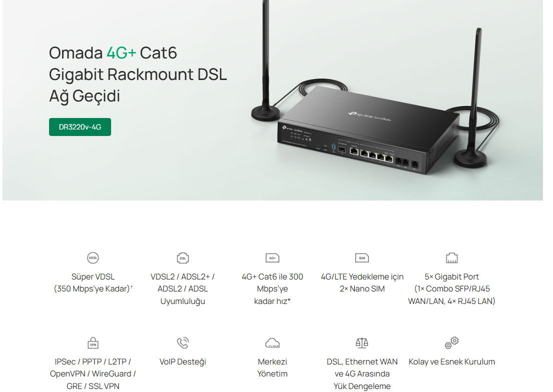Click the 4G+ card icon
Viewport: 553px width, 392px height.
coord(272,258)
